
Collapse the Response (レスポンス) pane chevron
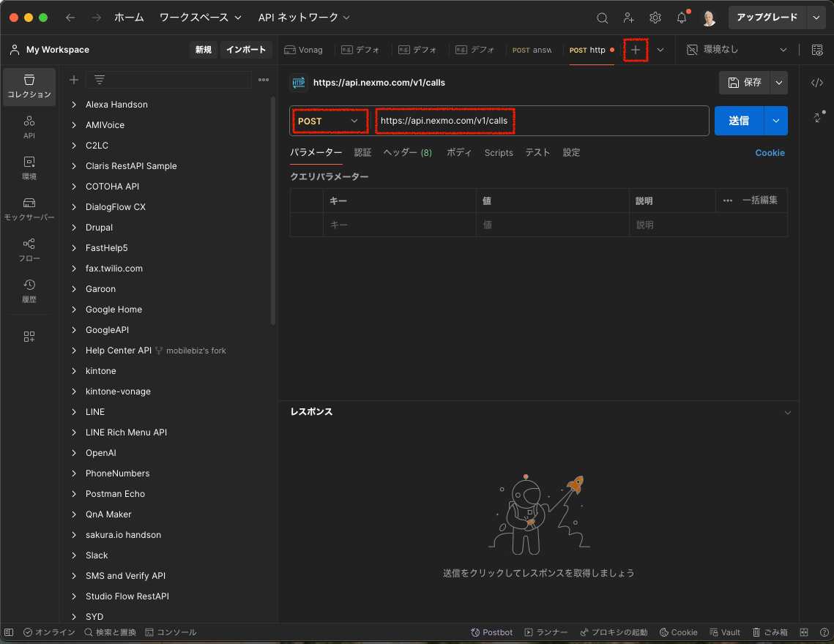pyautogui.click(x=787, y=413)
